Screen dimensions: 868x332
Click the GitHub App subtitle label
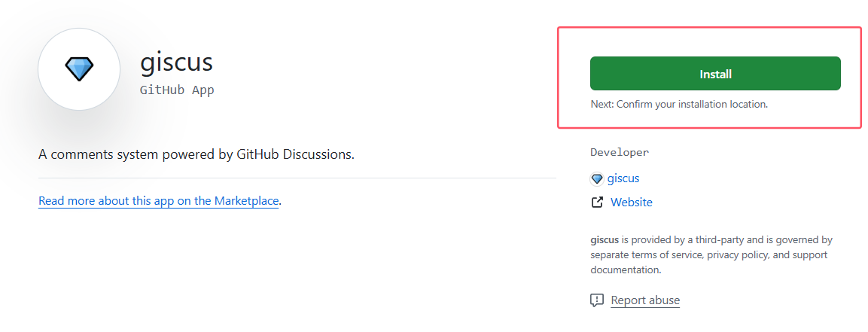[177, 90]
